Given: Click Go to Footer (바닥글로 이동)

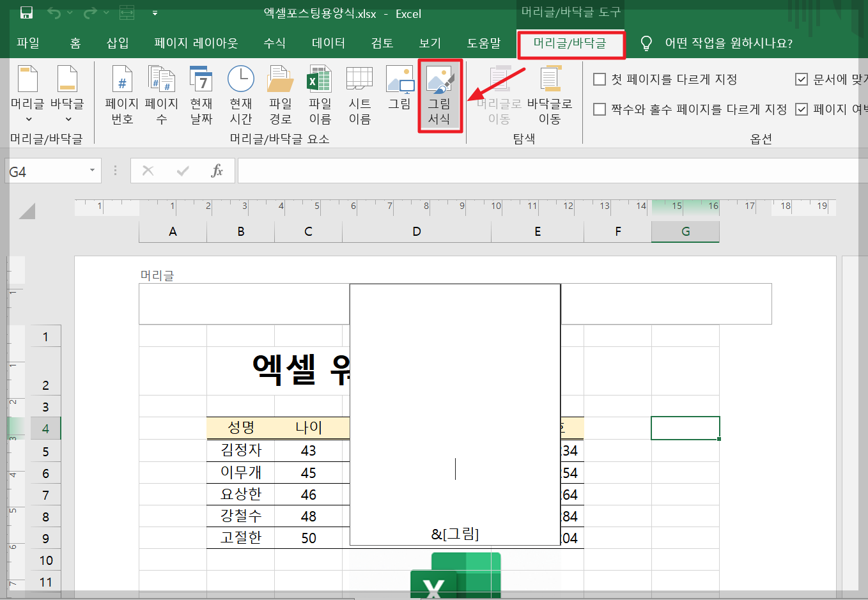Looking at the screenshot, I should click(550, 96).
